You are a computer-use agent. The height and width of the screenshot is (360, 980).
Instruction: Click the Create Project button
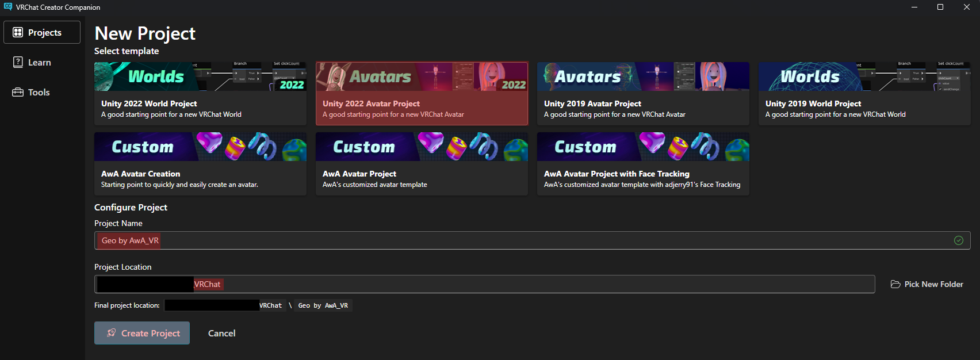[142, 333]
